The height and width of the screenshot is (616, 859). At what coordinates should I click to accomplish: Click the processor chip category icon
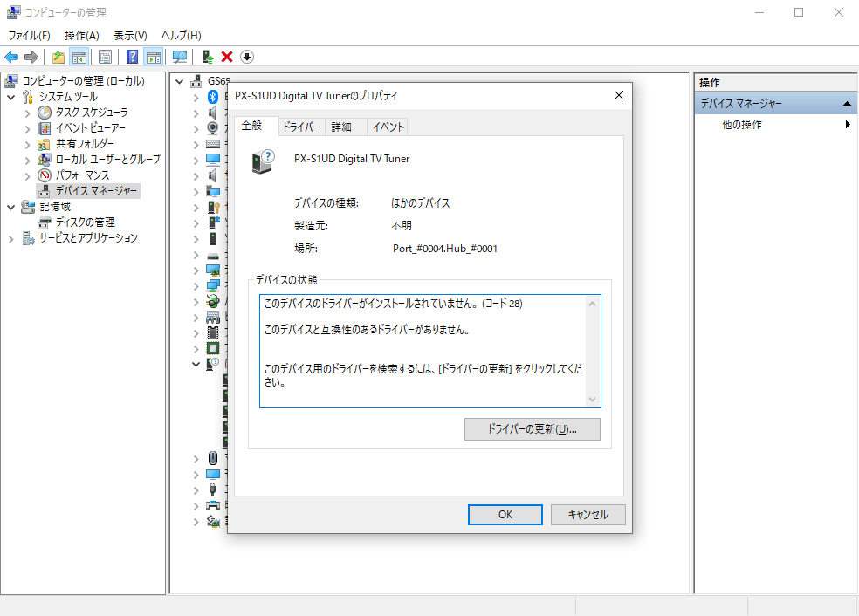point(212,348)
